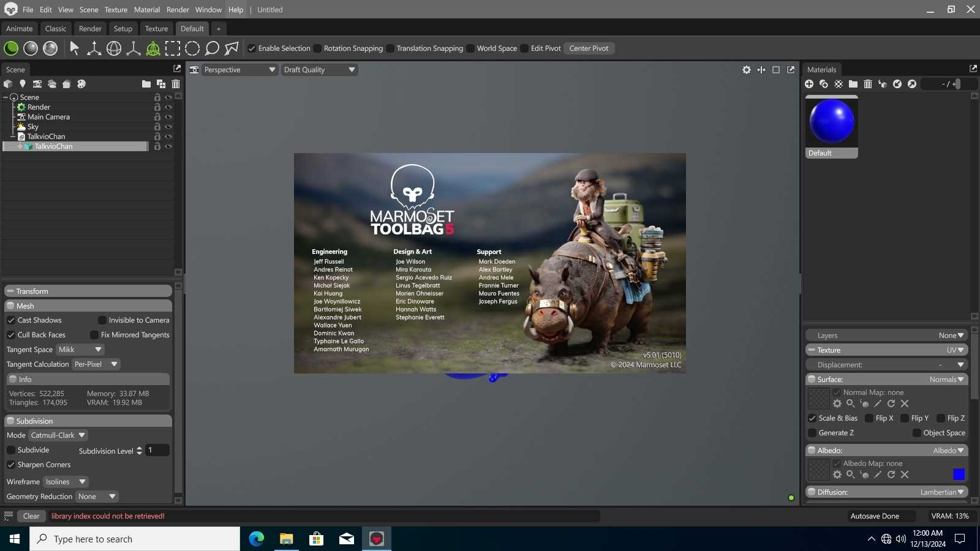This screenshot has width=980, height=551.
Task: Open Marmoset Toolbag from Windows taskbar
Action: pyautogui.click(x=376, y=539)
